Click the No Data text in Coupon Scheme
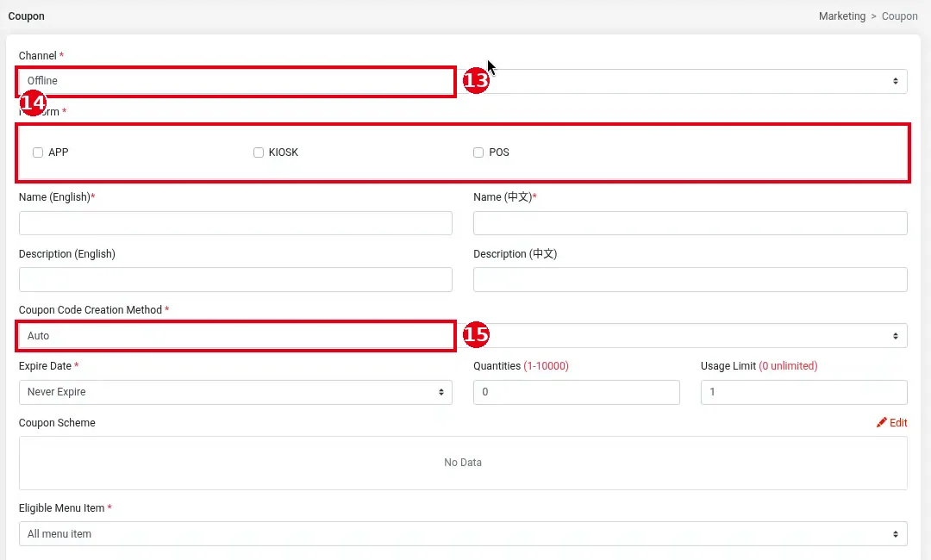931x560 pixels. pos(463,462)
